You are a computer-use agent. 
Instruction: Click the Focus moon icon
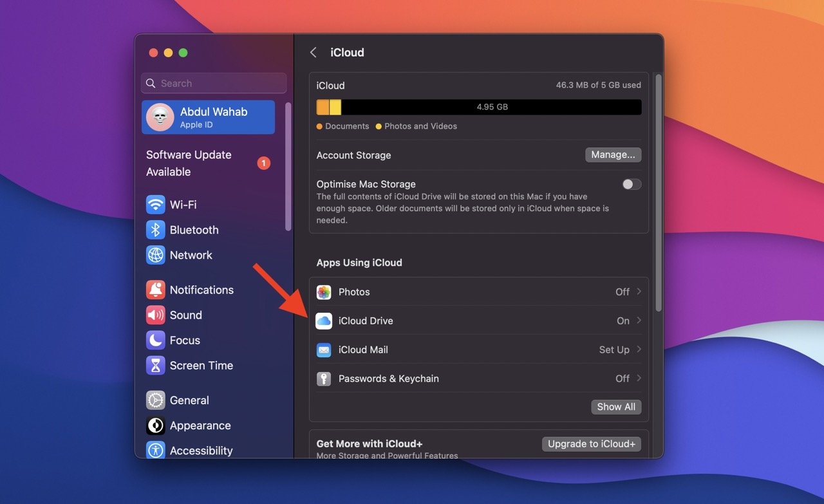[x=155, y=340]
